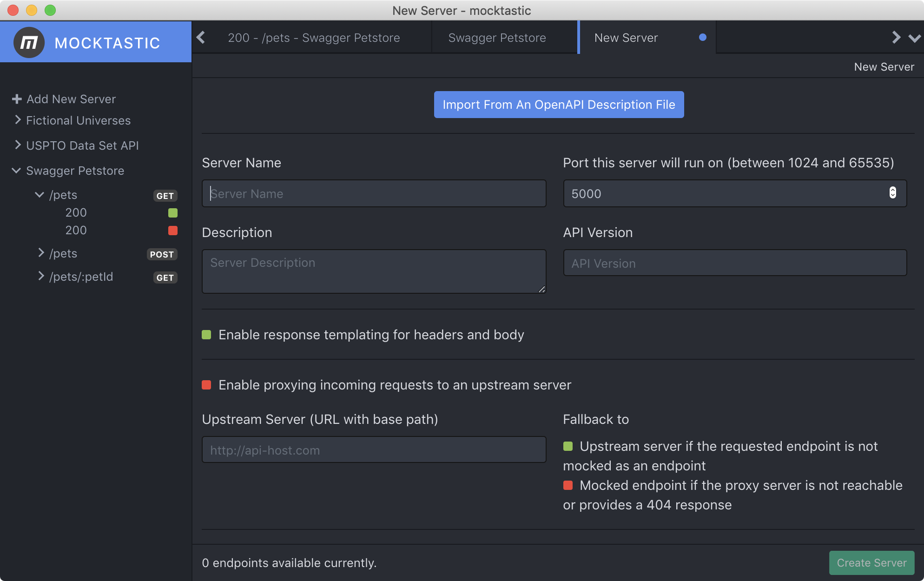Click the resize handle of the Description box
The width and height of the screenshot is (924, 581).
pyautogui.click(x=541, y=289)
